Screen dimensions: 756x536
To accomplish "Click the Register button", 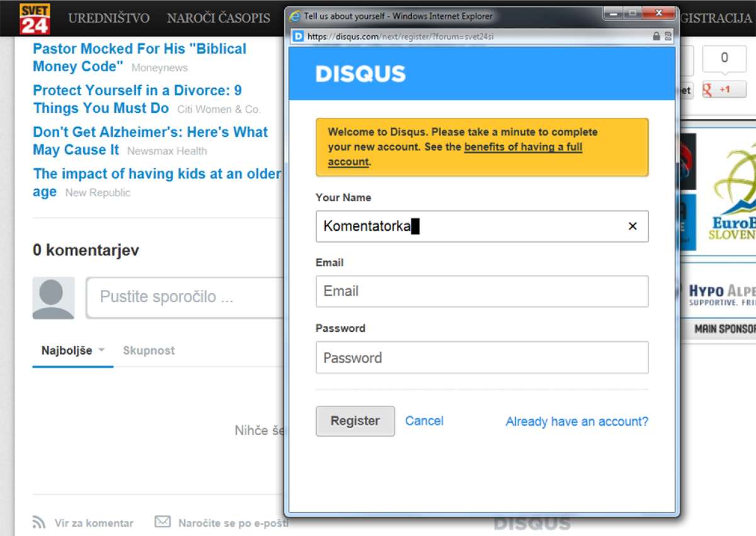I will (x=355, y=421).
